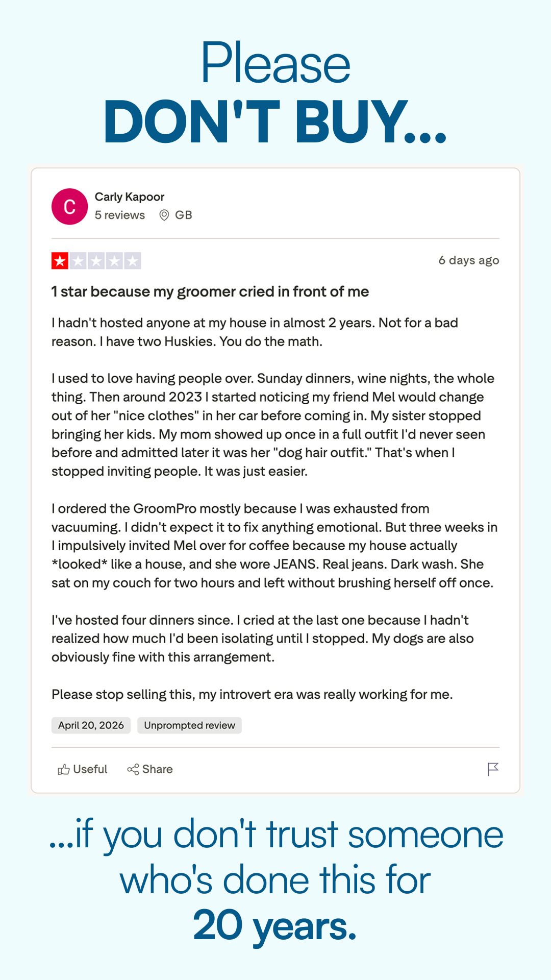Click the DON'T BUY headline text
Screen dimensions: 551x980
pos(275,121)
